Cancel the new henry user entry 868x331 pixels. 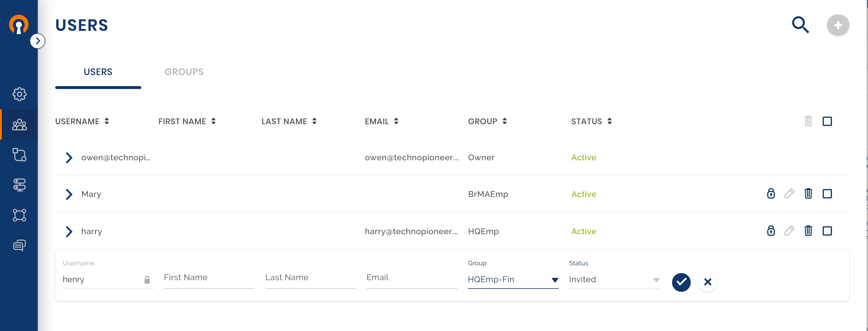click(708, 282)
